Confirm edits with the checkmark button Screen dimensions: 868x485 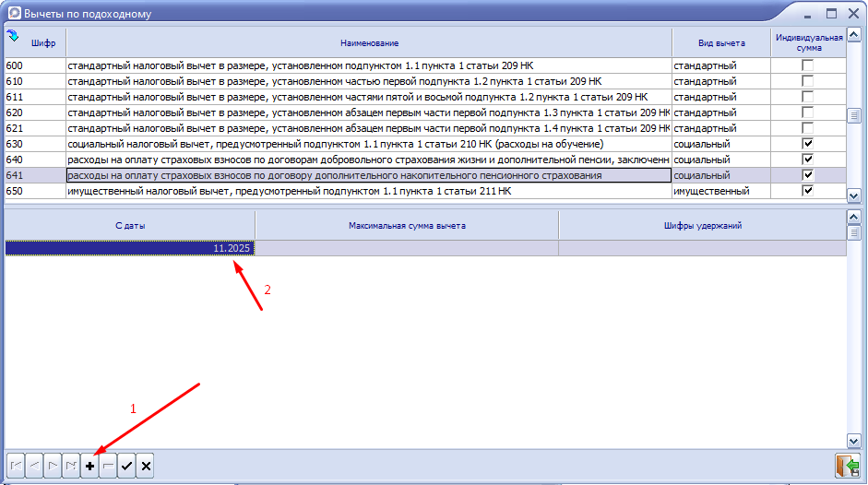tap(126, 467)
